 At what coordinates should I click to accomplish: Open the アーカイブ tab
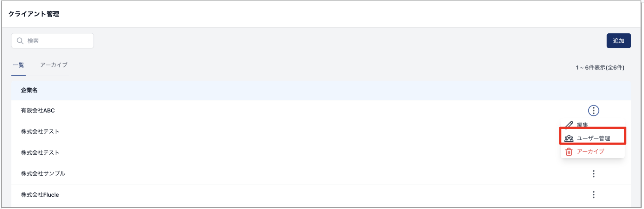tap(54, 65)
